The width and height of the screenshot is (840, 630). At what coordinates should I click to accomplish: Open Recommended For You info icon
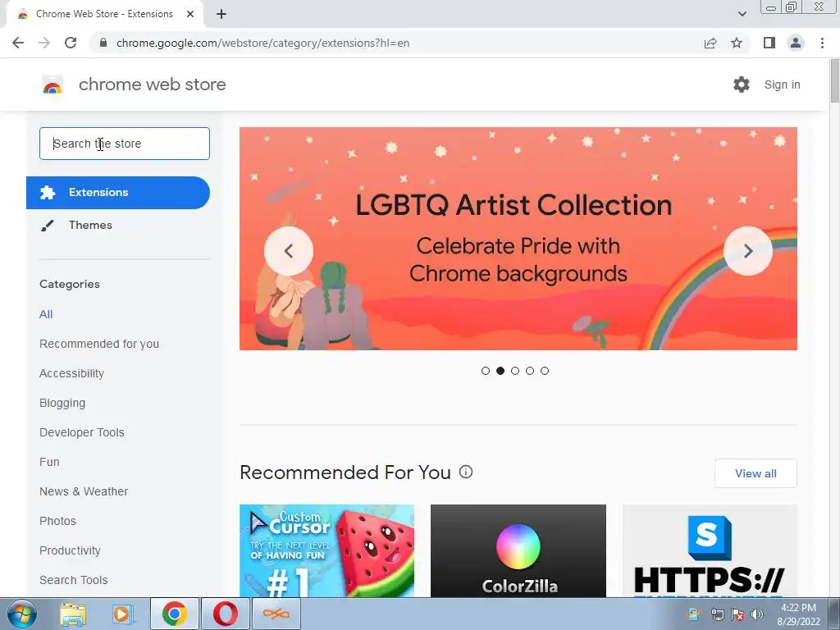click(466, 472)
